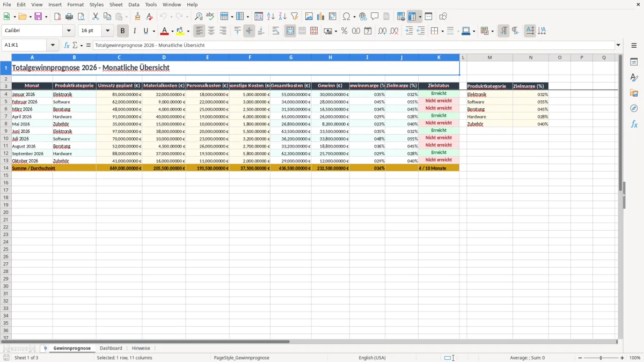Click the Sort Descending icon
644x362 pixels.
[x=283, y=17]
